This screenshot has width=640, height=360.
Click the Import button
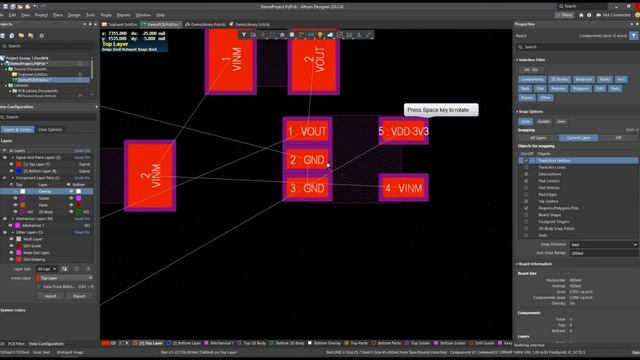50,296
